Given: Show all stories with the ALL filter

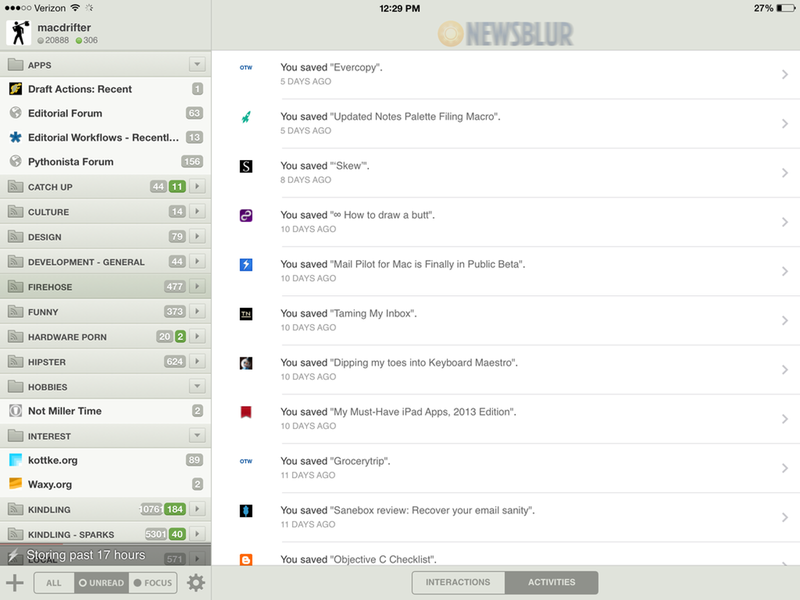Looking at the screenshot, I should (x=54, y=583).
